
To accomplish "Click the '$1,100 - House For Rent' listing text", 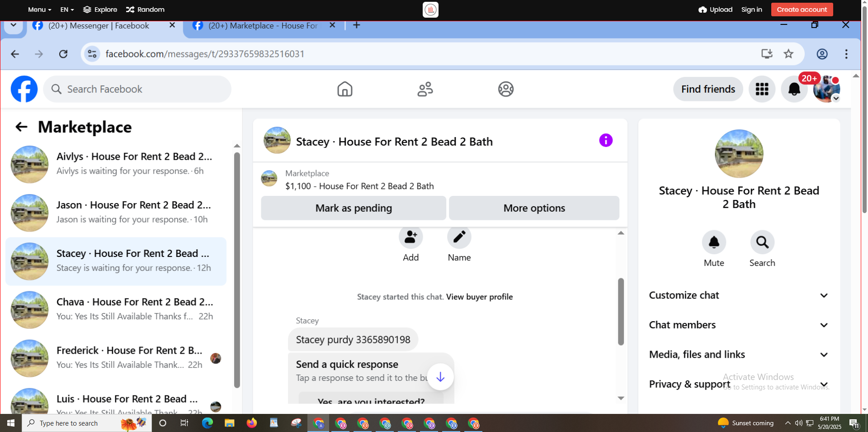I will [x=359, y=186].
